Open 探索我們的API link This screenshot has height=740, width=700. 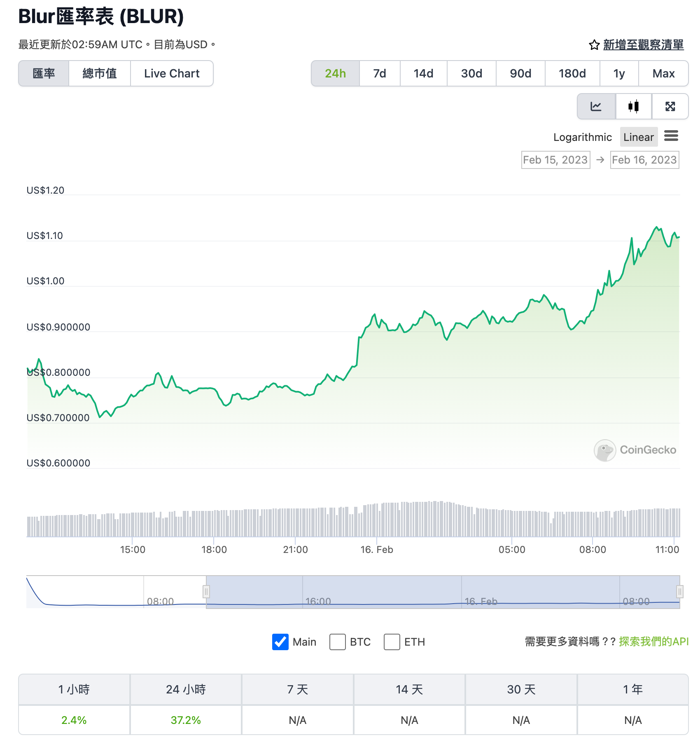(x=652, y=642)
